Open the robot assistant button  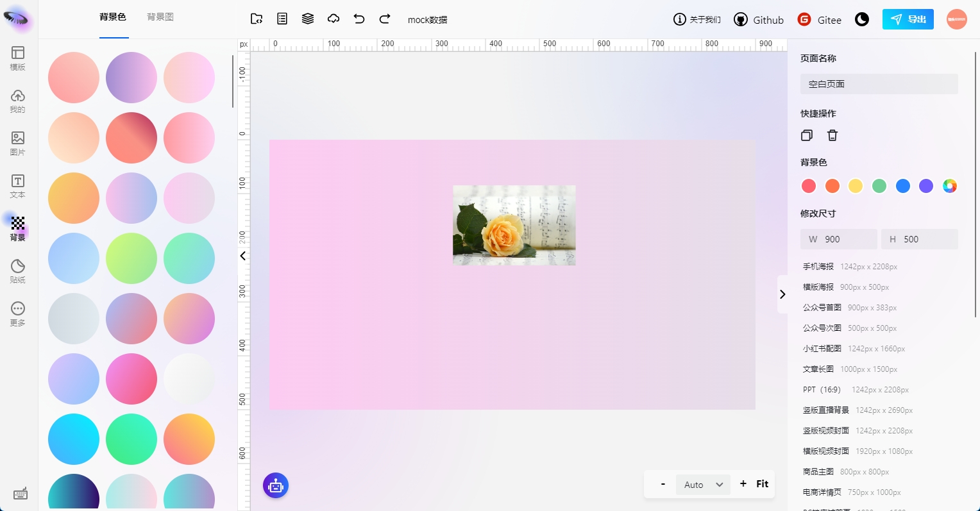tap(276, 486)
